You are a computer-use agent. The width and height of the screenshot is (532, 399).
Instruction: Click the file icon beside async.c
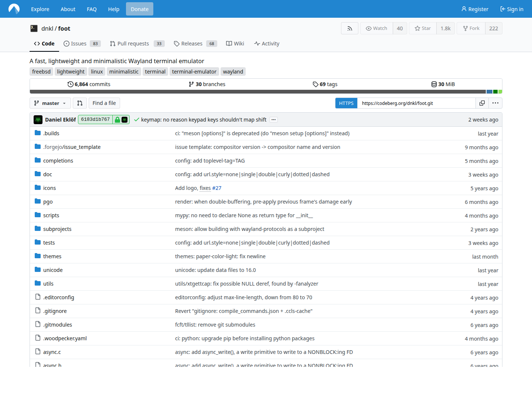(38, 352)
